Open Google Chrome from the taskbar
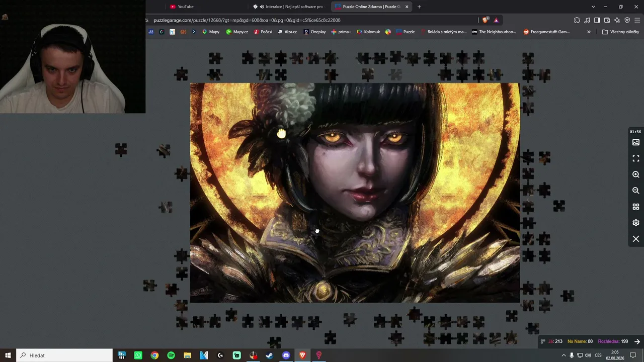Image resolution: width=644 pixels, height=362 pixels. 154,355
